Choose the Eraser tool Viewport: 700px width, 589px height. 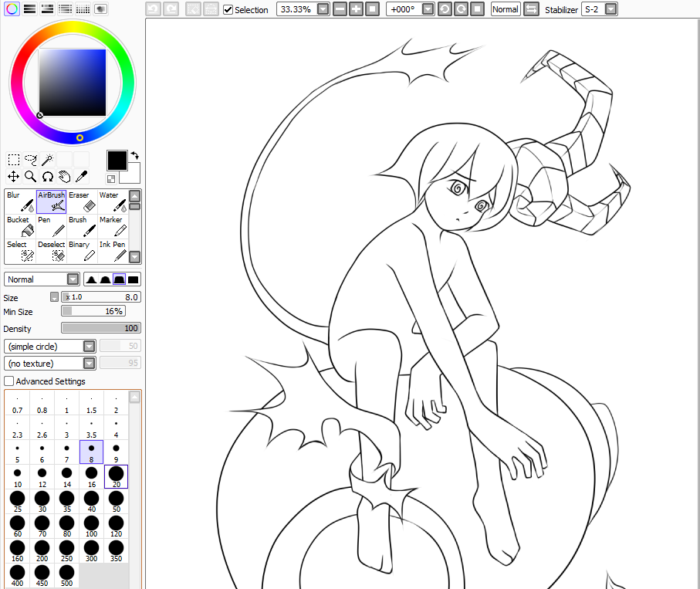[x=82, y=201]
